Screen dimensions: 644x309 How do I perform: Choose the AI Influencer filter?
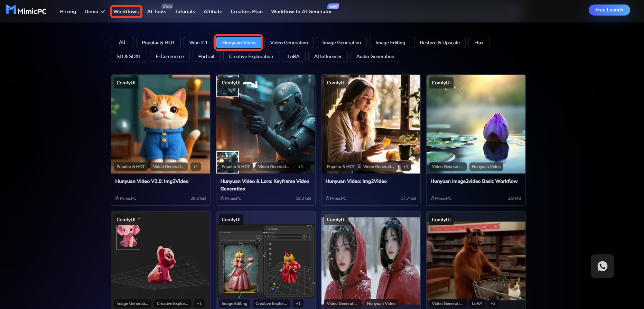pos(328,56)
